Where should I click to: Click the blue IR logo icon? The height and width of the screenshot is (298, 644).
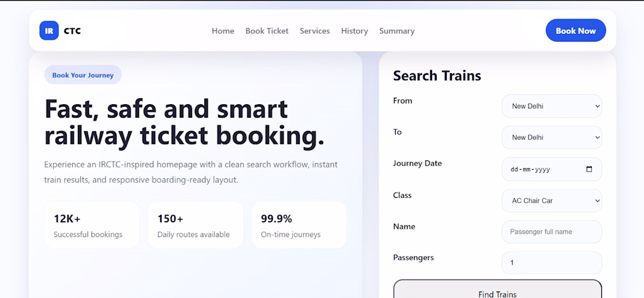[x=49, y=31]
